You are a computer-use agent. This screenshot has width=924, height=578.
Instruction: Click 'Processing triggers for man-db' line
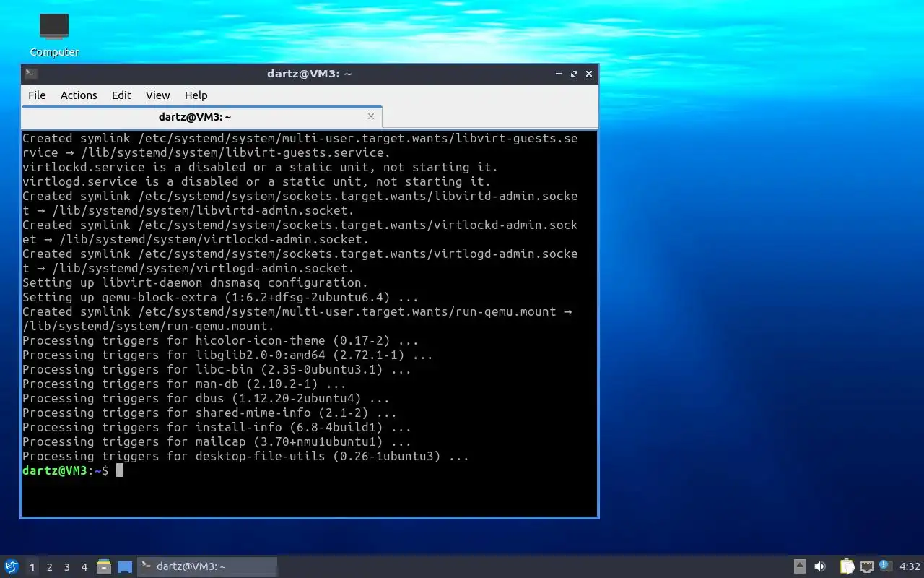tap(184, 384)
